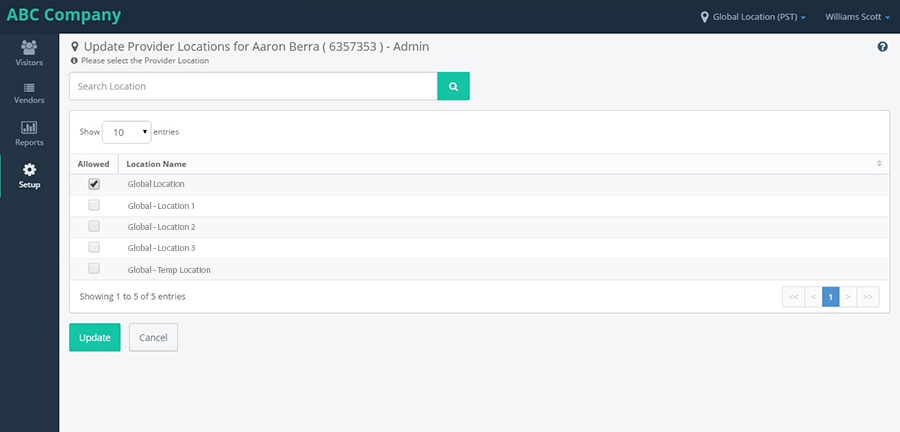This screenshot has width=900, height=432.
Task: Open the Visitors section in sidebar
Action: (x=29, y=53)
